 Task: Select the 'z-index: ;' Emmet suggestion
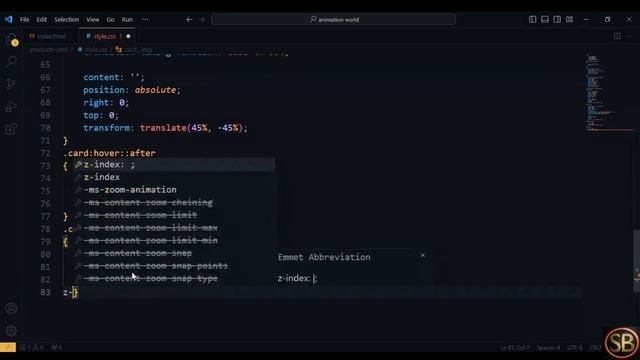point(174,164)
